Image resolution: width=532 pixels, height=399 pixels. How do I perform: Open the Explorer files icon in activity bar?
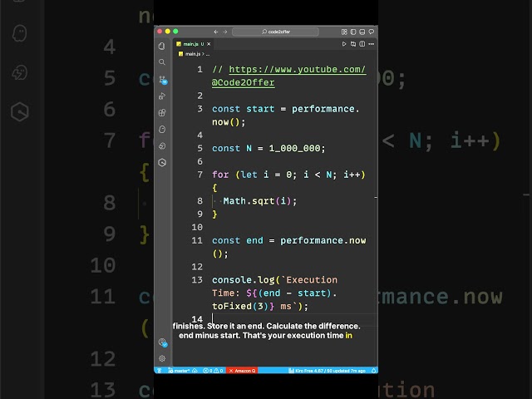(162, 46)
